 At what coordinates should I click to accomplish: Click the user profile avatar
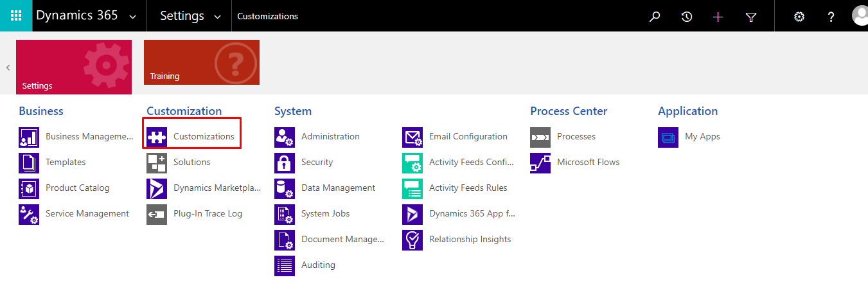pos(860,15)
